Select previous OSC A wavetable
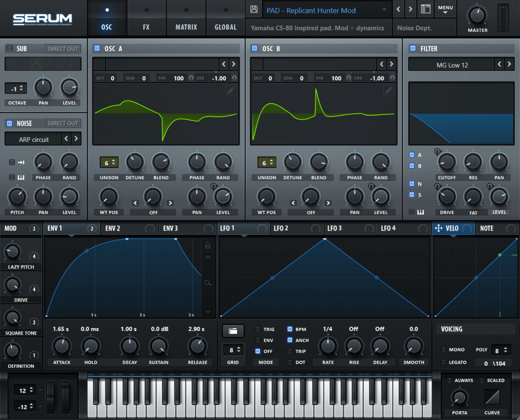Viewport: 520px width, 420px height. 224,64
